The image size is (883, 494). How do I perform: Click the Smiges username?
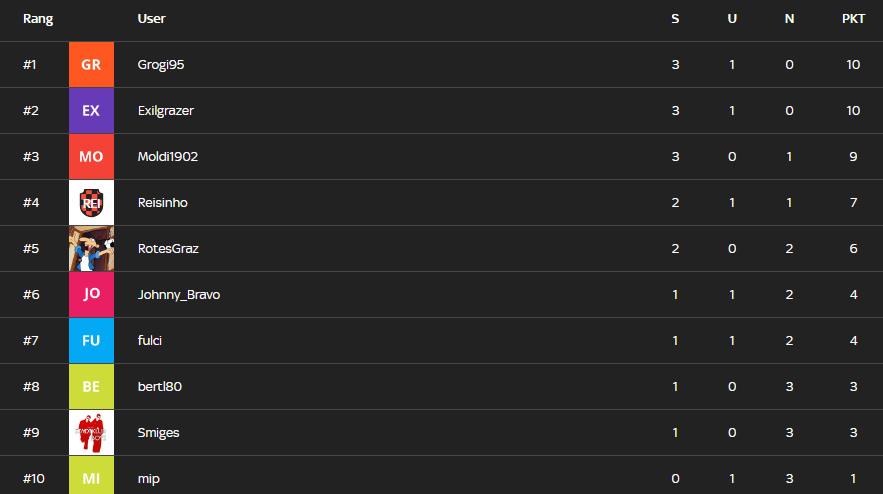pyautogui.click(x=159, y=433)
